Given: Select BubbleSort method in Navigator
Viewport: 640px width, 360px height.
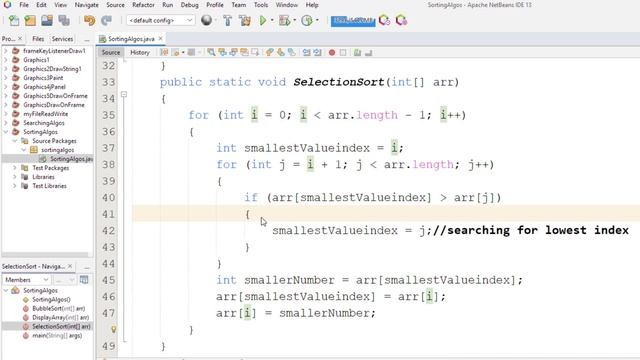Looking at the screenshot, I should 58,308.
